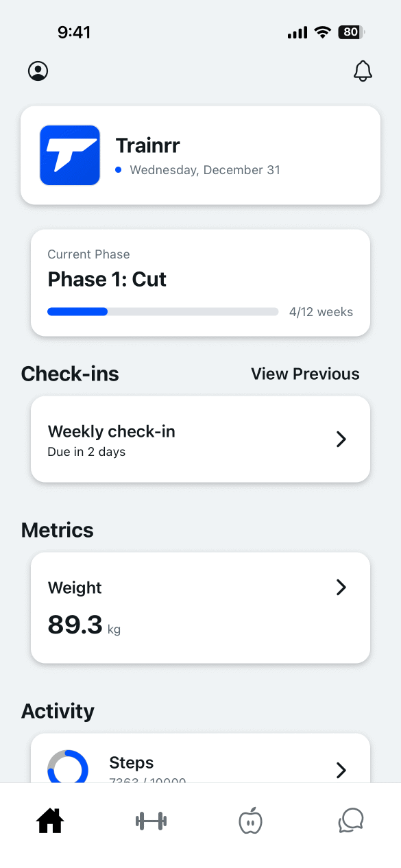Expand the Weekly check-in chevron
The image size is (401, 868).
click(x=341, y=439)
